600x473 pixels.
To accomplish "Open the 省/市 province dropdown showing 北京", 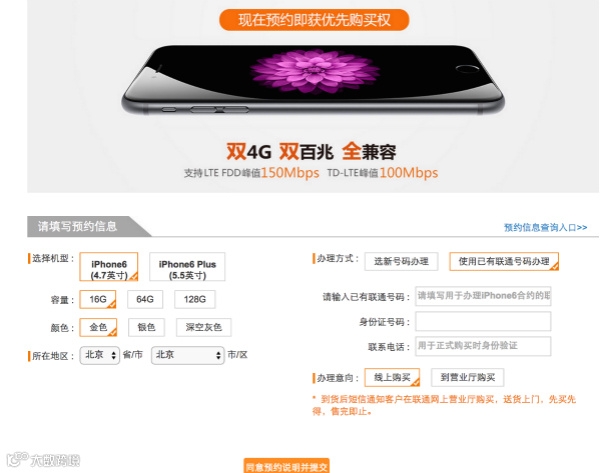I will pyautogui.click(x=99, y=355).
